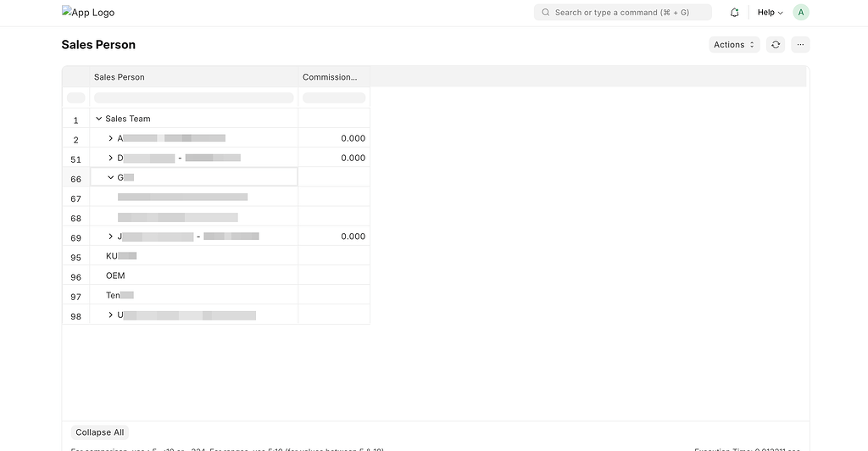The image size is (868, 451).
Task: Expand the row 51 node starting with D
Action: 111,158
